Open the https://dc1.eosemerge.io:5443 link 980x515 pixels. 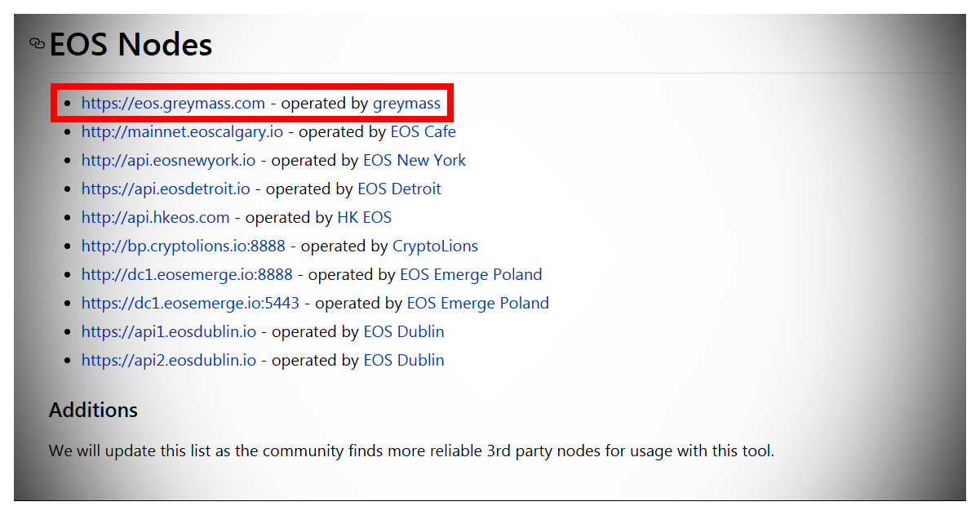click(x=190, y=304)
